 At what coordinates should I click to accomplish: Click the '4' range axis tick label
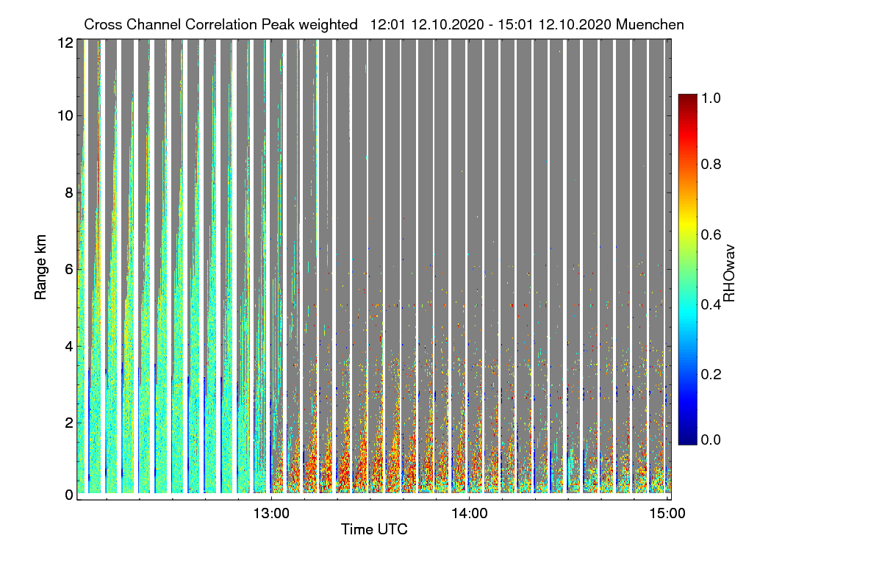pyautogui.click(x=69, y=346)
